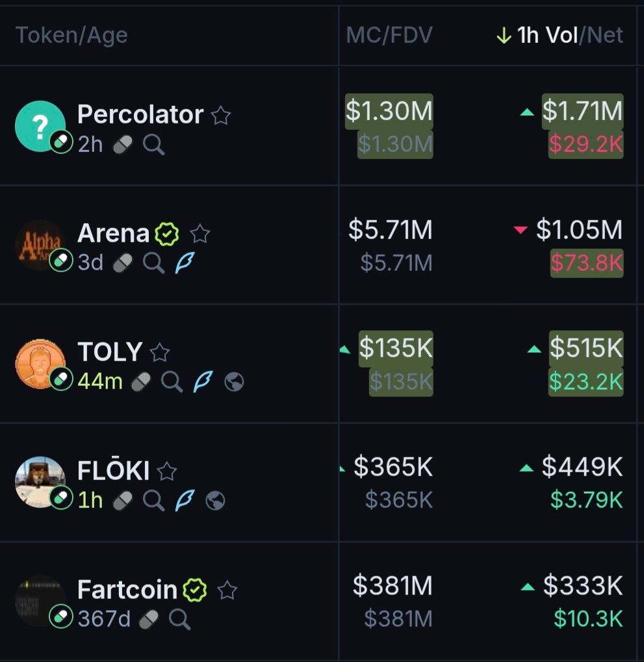Open the TOLY website globe icon
This screenshot has width=644, height=662.
pyautogui.click(x=234, y=382)
